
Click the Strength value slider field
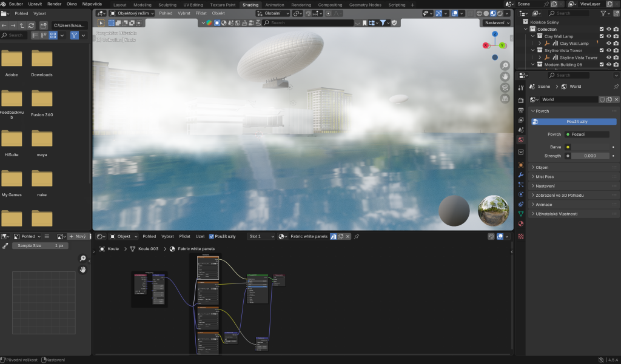590,156
